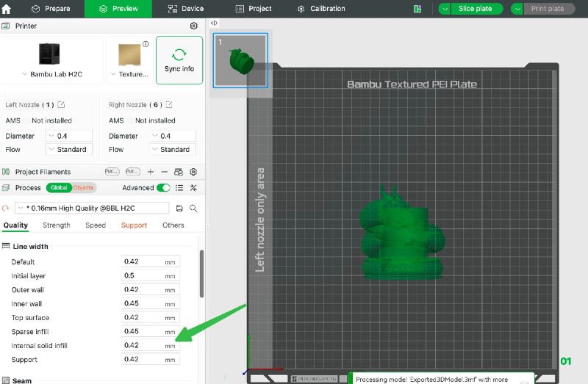This screenshot has height=384, width=588.
Task: Click the Default line width field
Action: pos(151,261)
